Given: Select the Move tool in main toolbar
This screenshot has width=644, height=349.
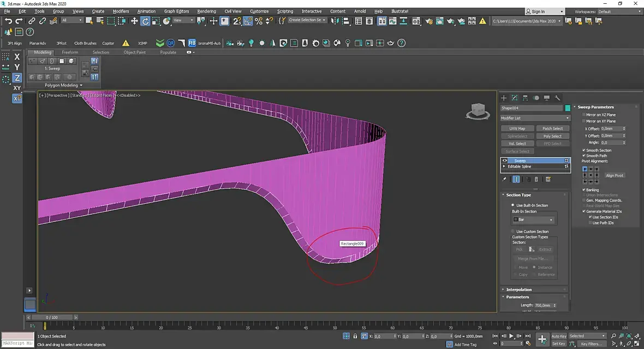Looking at the screenshot, I should click(134, 21).
